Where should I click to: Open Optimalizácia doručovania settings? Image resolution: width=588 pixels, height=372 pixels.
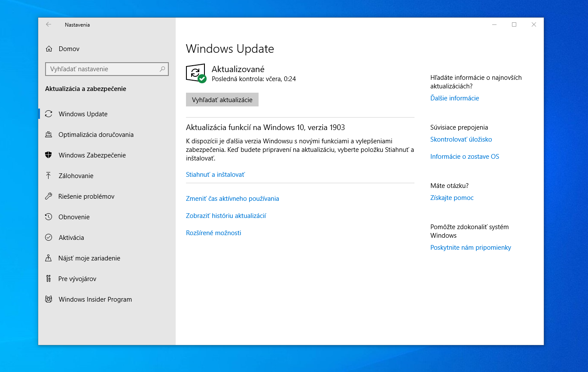coord(107,135)
